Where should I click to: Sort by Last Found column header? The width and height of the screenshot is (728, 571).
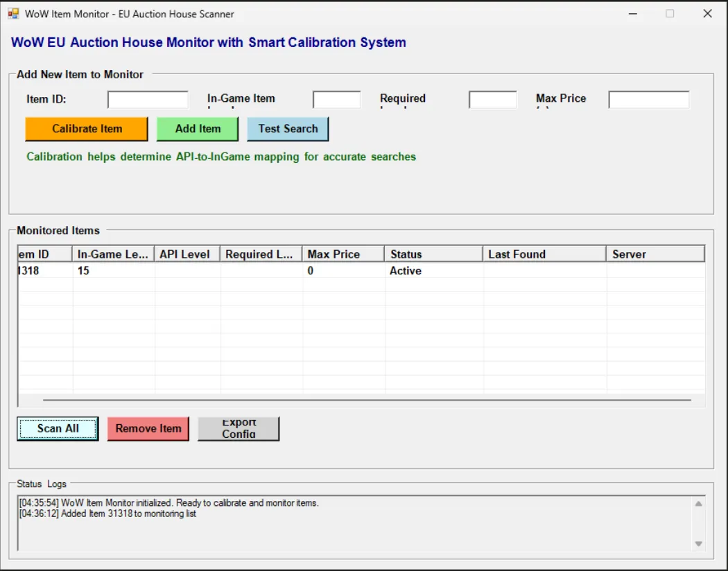tap(544, 254)
